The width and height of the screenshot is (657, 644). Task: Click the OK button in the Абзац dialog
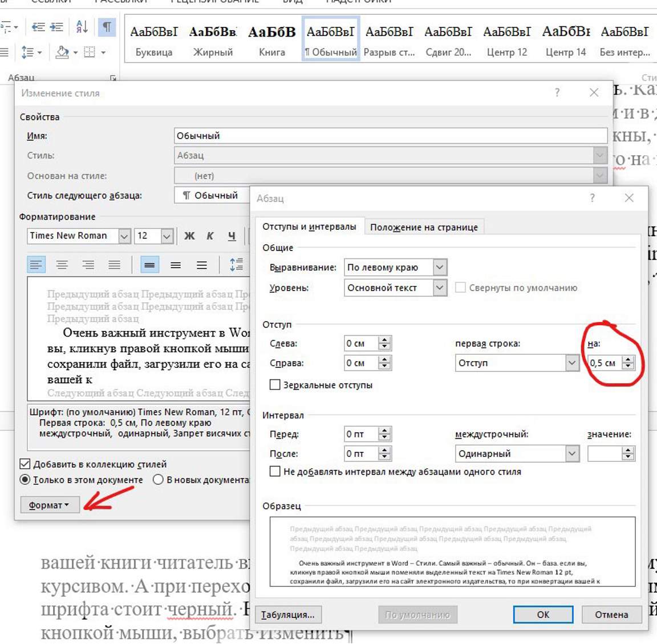pyautogui.click(x=542, y=614)
